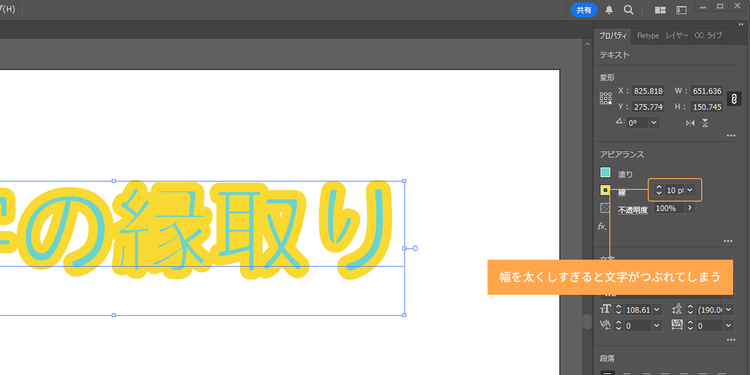750x375 pixels.
Task: Click the leading stepper arrows
Action: click(x=690, y=310)
